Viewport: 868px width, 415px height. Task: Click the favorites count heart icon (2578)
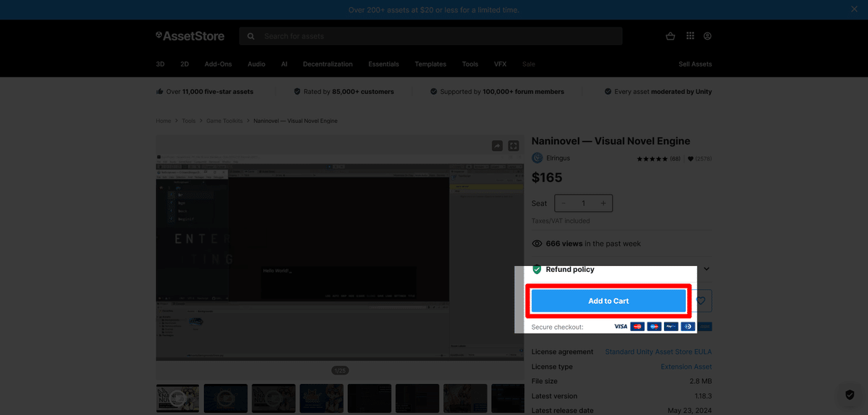click(691, 158)
